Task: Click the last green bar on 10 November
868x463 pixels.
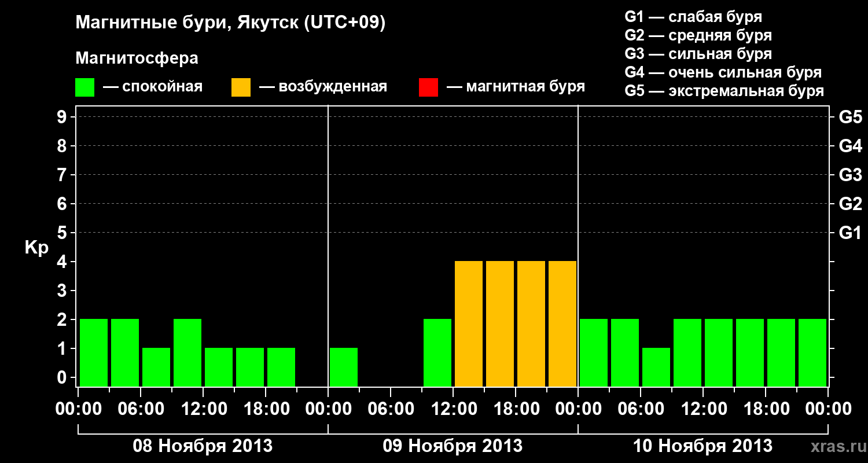Action: pyautogui.click(x=812, y=352)
